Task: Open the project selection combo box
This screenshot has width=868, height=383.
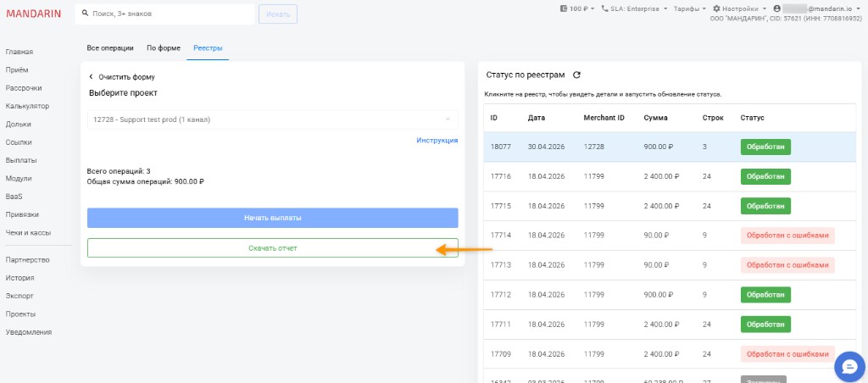Action: click(x=273, y=119)
